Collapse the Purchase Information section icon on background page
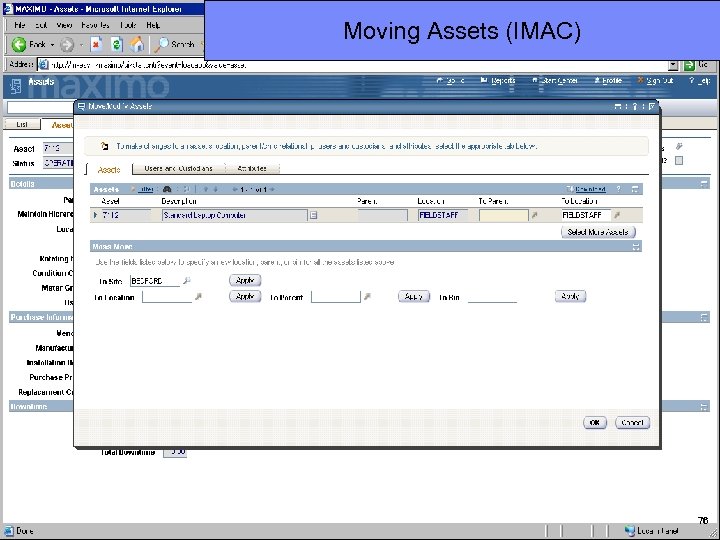 click(x=704, y=318)
